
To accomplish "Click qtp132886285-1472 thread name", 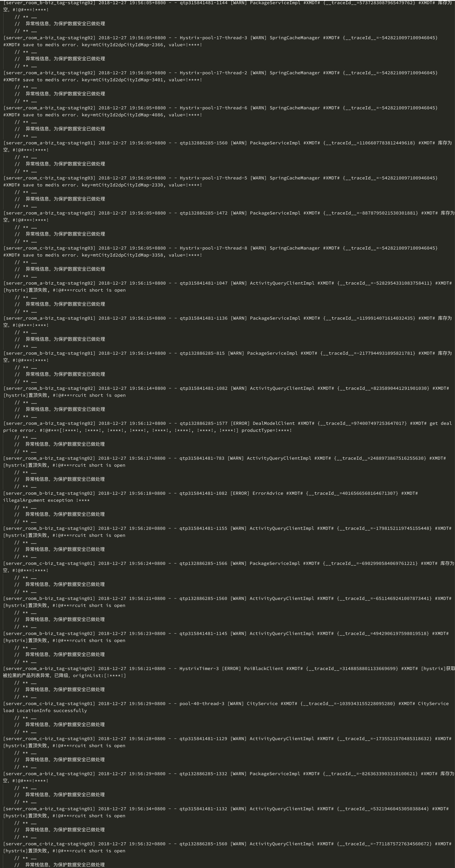I will click(204, 213).
